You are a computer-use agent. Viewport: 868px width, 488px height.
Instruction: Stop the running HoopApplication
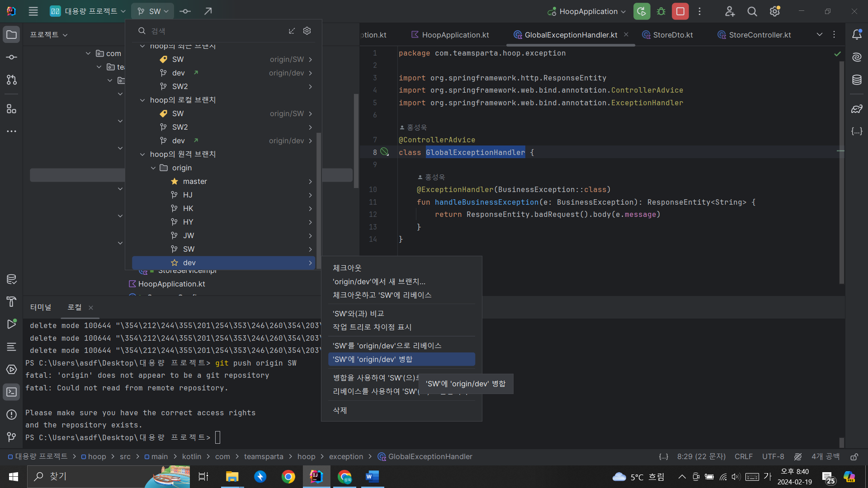click(680, 11)
